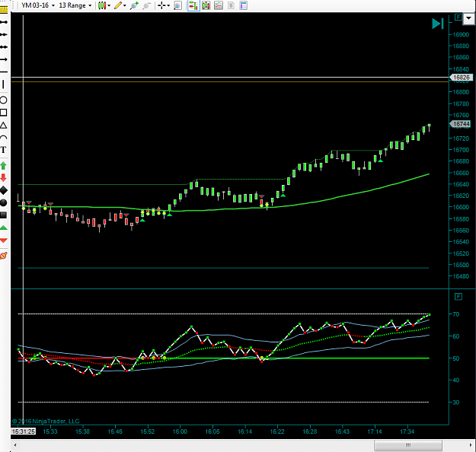Image resolution: width=476 pixels, height=452 pixels.
Task: Select the Triangle outline drawing tool
Action: point(4,125)
